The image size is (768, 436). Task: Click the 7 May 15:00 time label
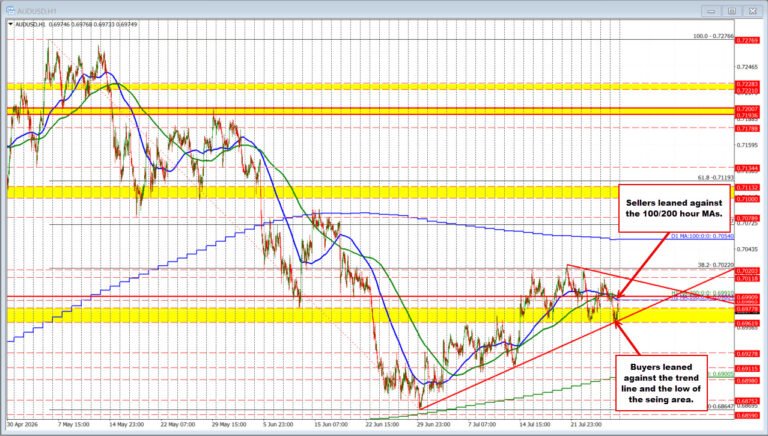[x=73, y=424]
